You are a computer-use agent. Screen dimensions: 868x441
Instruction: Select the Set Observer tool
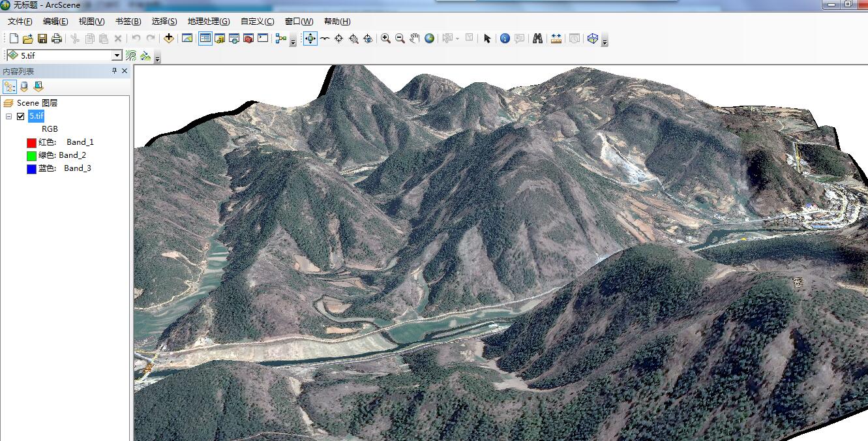368,38
